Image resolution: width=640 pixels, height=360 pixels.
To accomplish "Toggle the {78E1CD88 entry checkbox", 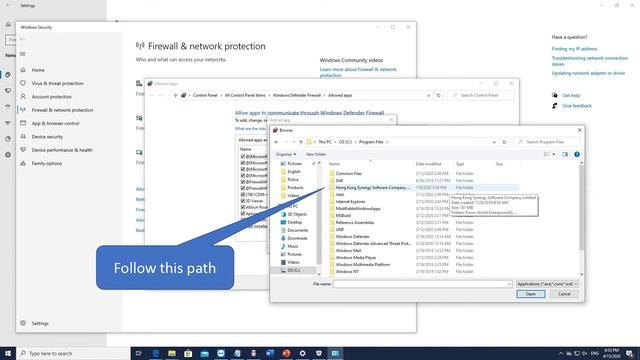I will tap(243, 195).
